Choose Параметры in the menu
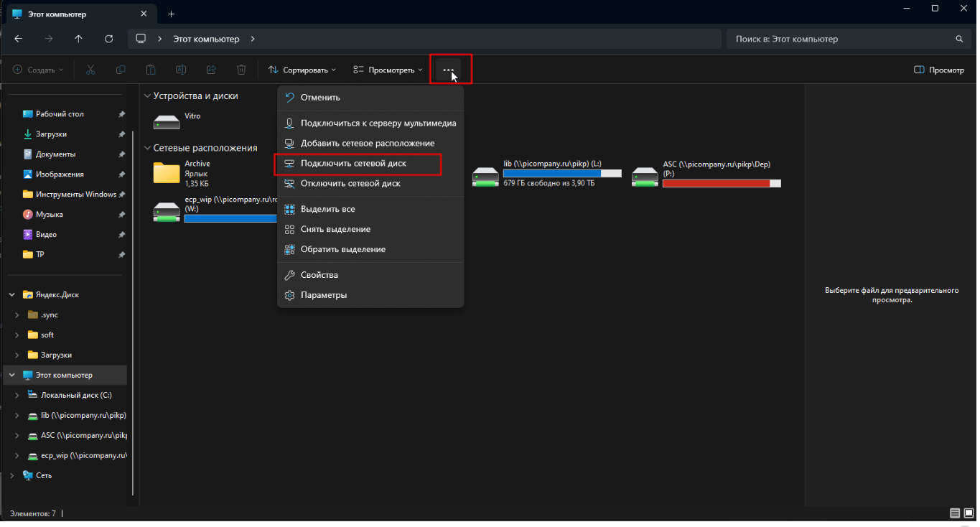 (370, 296)
